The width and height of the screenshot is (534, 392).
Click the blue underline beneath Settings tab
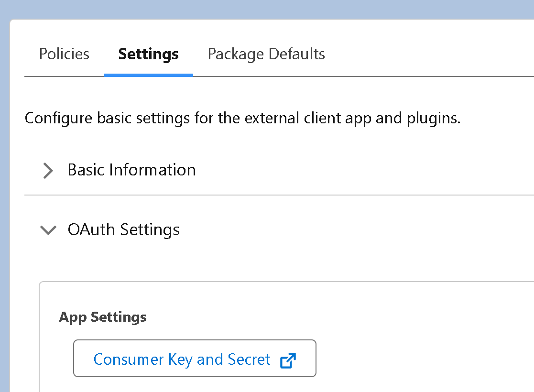tap(148, 75)
